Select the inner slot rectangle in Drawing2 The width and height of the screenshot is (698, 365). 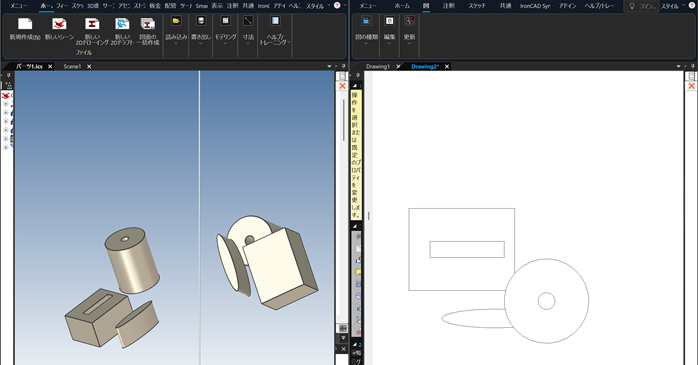[x=467, y=249]
